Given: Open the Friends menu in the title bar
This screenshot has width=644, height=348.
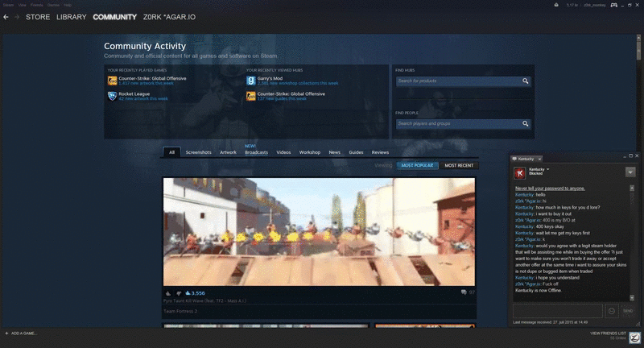Looking at the screenshot, I should (36, 5).
